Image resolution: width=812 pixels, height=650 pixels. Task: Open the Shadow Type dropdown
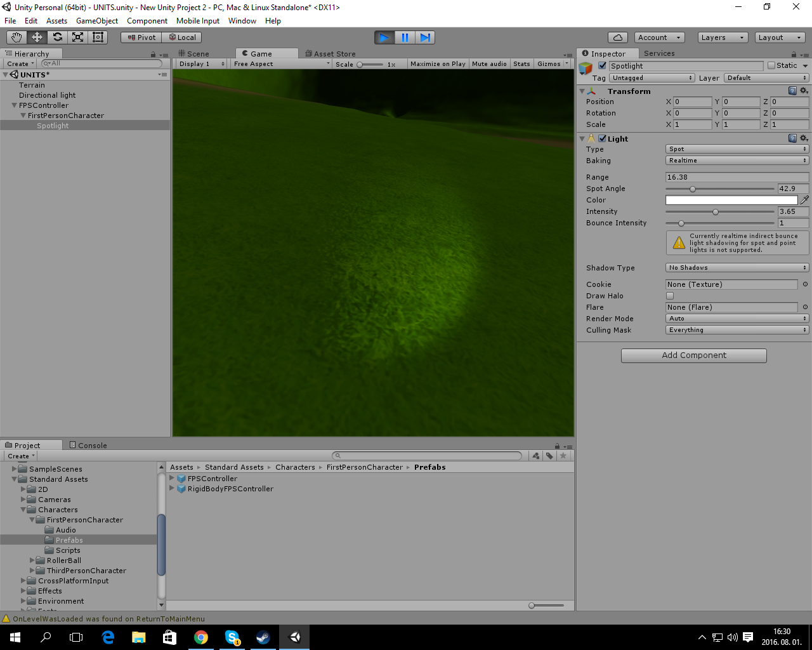(737, 268)
